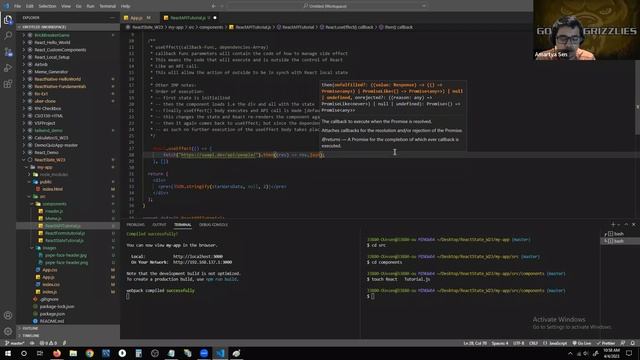Viewport: 640px width, 360px height.
Task: Open the Source Control view
Action: [8, 52]
